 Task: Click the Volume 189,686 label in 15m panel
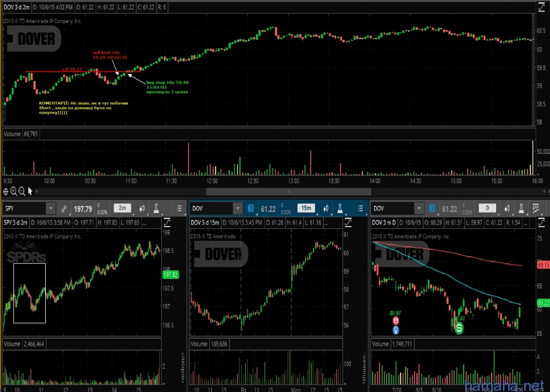[210, 344]
